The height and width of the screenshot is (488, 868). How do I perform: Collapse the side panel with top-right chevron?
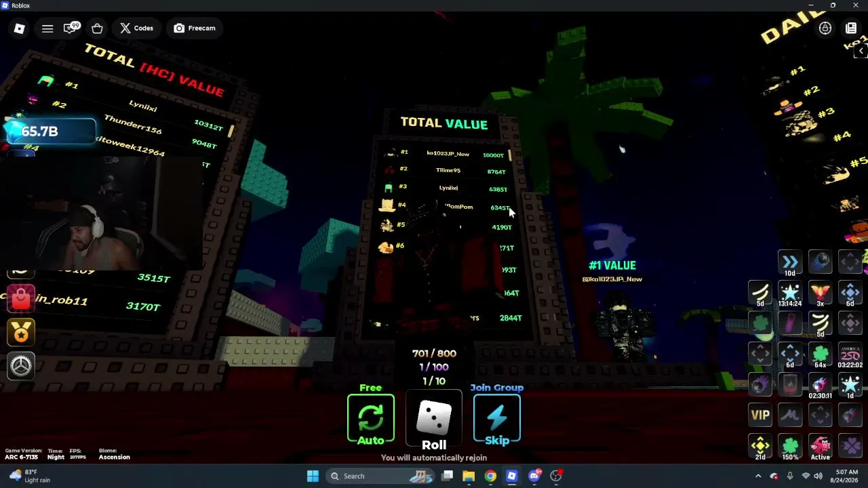click(861, 52)
